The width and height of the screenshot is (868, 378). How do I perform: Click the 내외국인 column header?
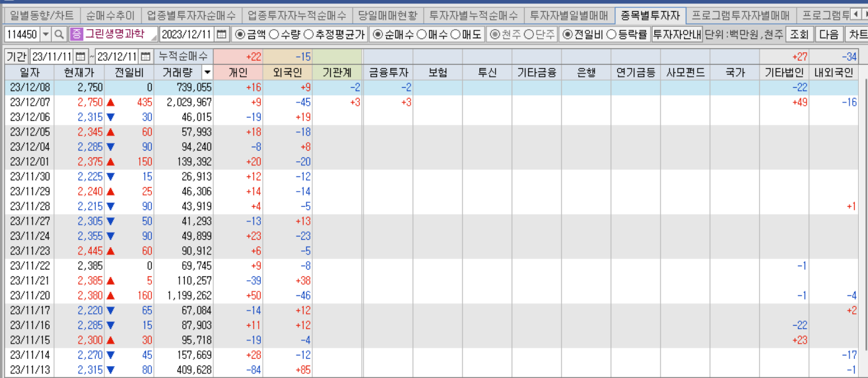point(834,73)
